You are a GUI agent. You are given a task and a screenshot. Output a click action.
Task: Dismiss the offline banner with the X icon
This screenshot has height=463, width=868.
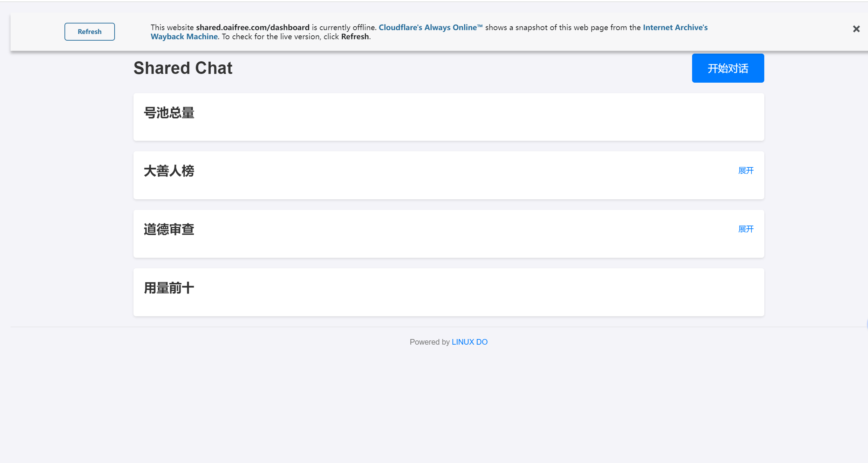(x=856, y=29)
